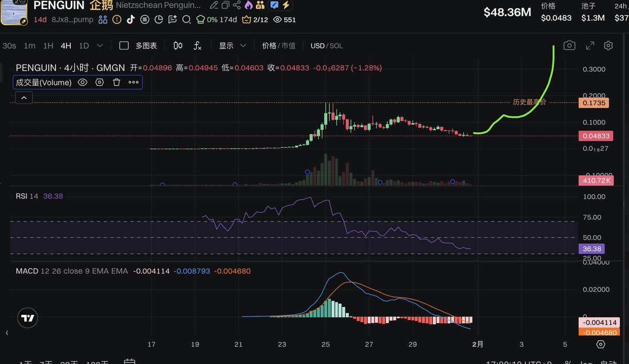Delete the Volume indicator with trash icon
The height and width of the screenshot is (364, 629).
pyautogui.click(x=116, y=82)
